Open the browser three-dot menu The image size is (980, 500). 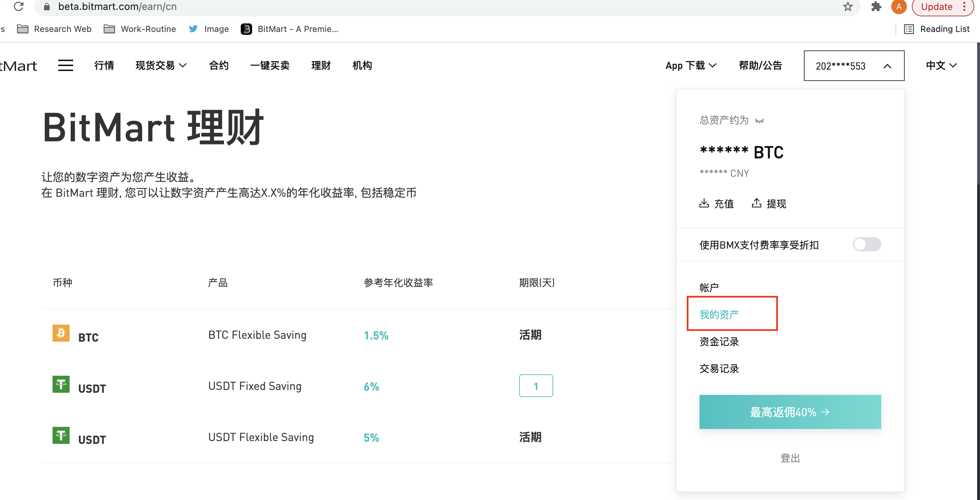(x=964, y=6)
